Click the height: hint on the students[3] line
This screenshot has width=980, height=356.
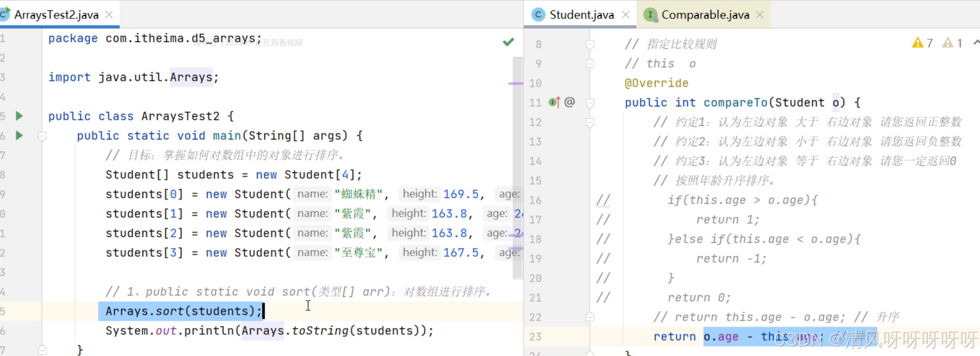(x=420, y=252)
